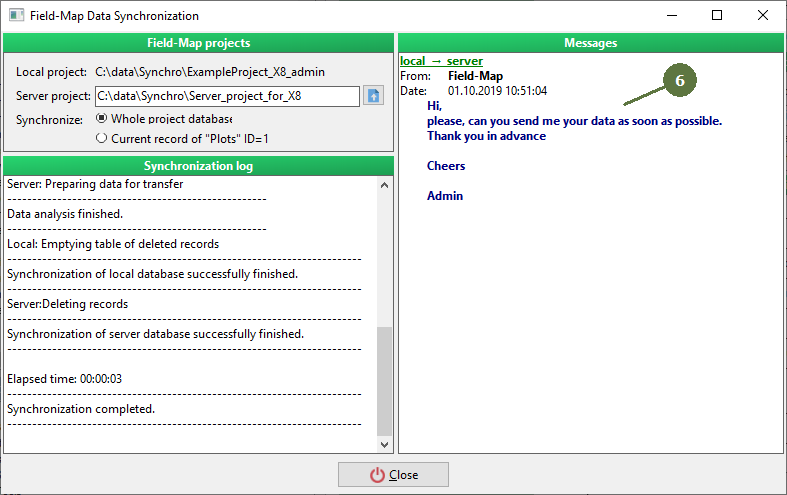
Task: Click "Data analysis finished." log line
Action: [x=65, y=214]
